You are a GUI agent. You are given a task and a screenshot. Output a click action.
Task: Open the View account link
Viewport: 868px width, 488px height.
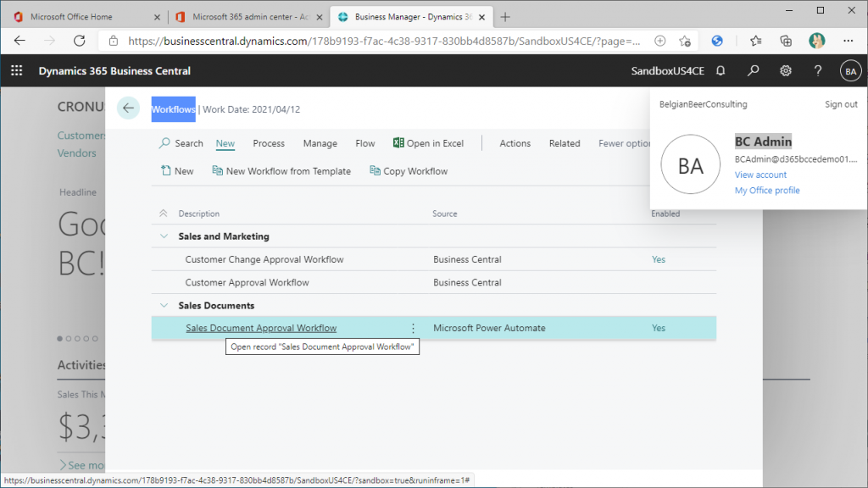point(760,175)
